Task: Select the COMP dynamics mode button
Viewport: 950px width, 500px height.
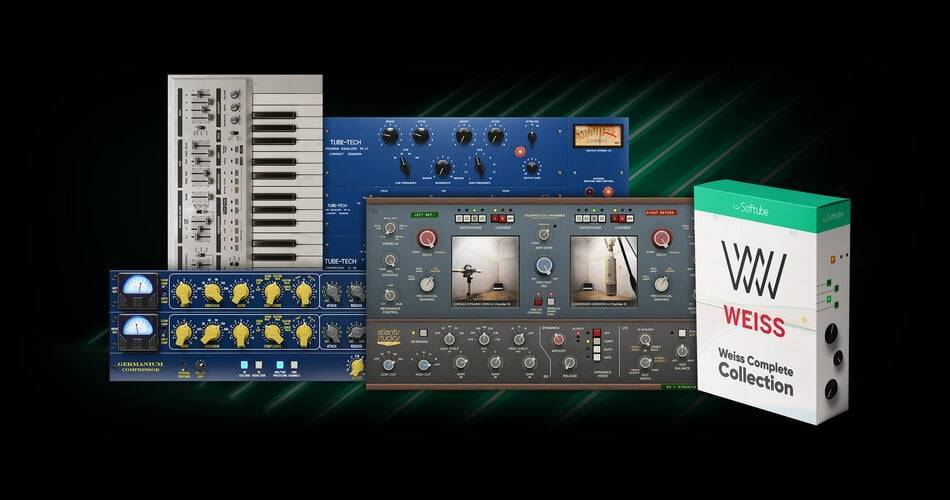Action: (x=597, y=341)
